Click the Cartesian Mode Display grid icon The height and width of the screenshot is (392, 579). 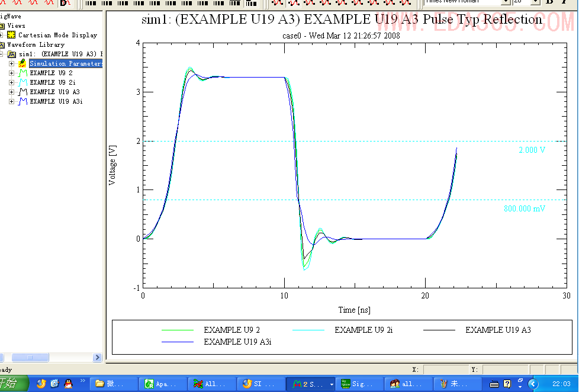point(11,35)
